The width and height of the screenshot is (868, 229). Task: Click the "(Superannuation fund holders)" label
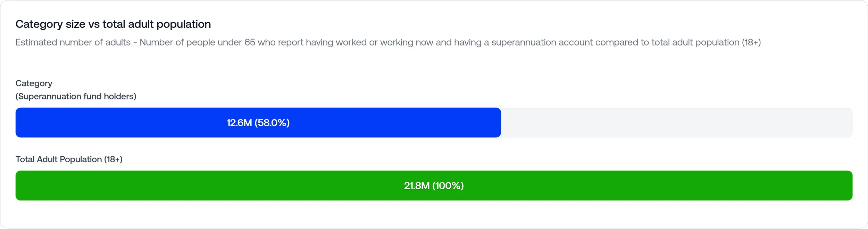(76, 96)
